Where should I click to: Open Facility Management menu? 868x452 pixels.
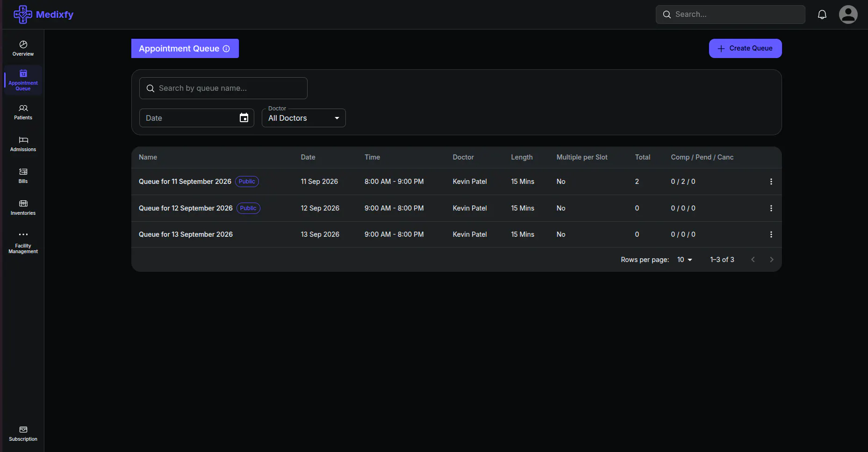[23, 242]
